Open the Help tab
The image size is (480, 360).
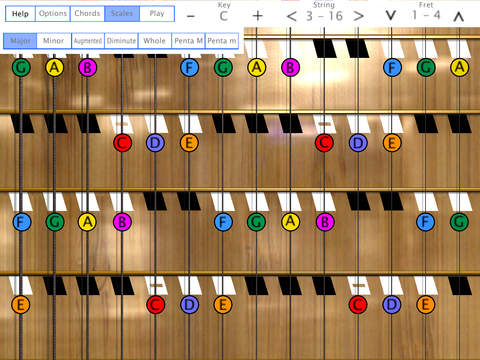20,14
